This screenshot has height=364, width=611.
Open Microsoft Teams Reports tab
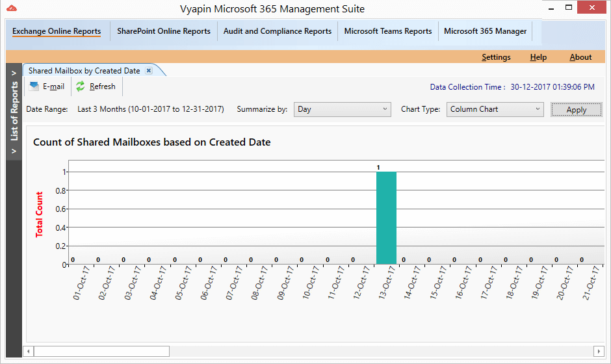coord(387,31)
